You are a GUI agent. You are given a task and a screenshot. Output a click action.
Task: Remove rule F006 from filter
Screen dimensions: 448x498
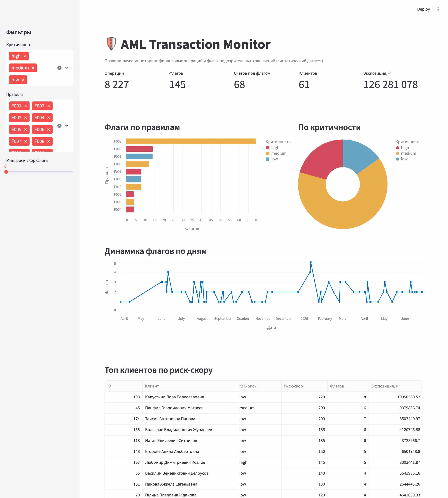(49, 129)
